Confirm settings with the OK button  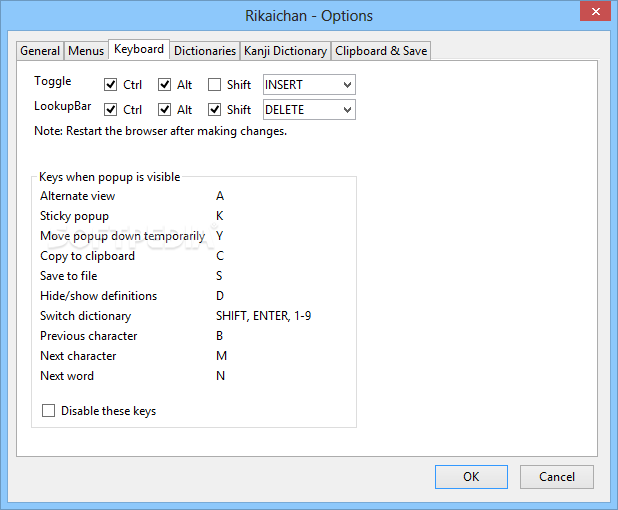pyautogui.click(x=471, y=477)
